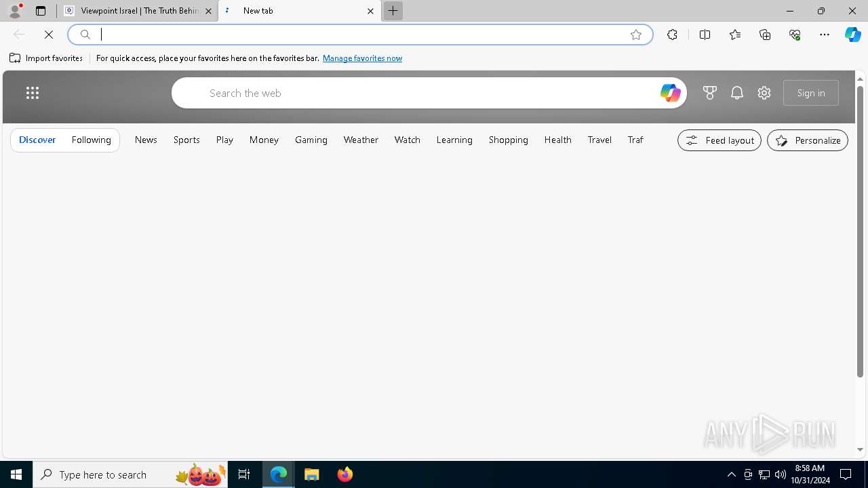Image resolution: width=868 pixels, height=488 pixels.
Task: Open the Action Center notifications icon
Action: click(846, 474)
